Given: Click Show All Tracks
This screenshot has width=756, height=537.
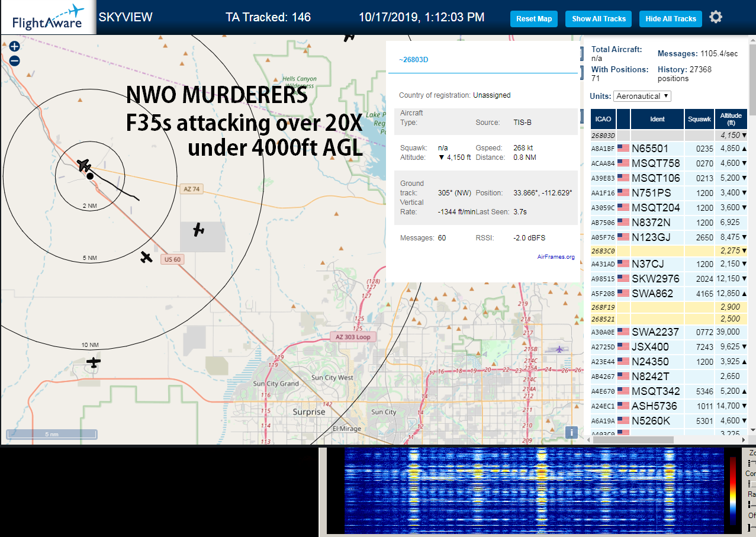Looking at the screenshot, I should pos(599,19).
